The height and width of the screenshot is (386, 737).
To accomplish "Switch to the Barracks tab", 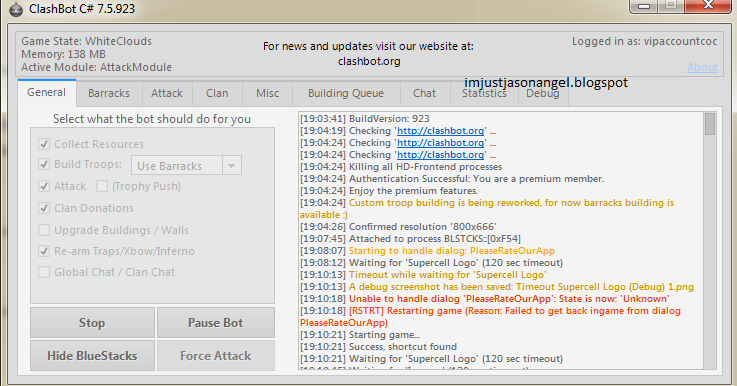I will pyautogui.click(x=109, y=93).
